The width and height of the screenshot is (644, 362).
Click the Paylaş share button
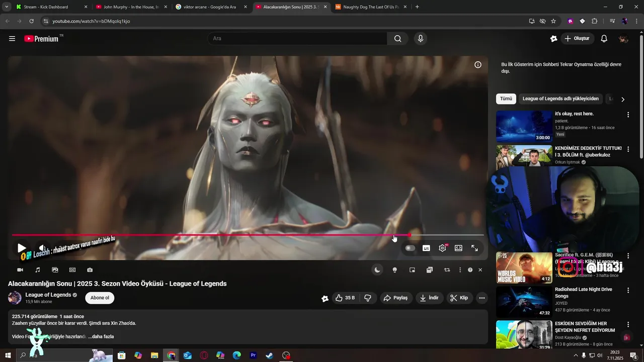(395, 298)
